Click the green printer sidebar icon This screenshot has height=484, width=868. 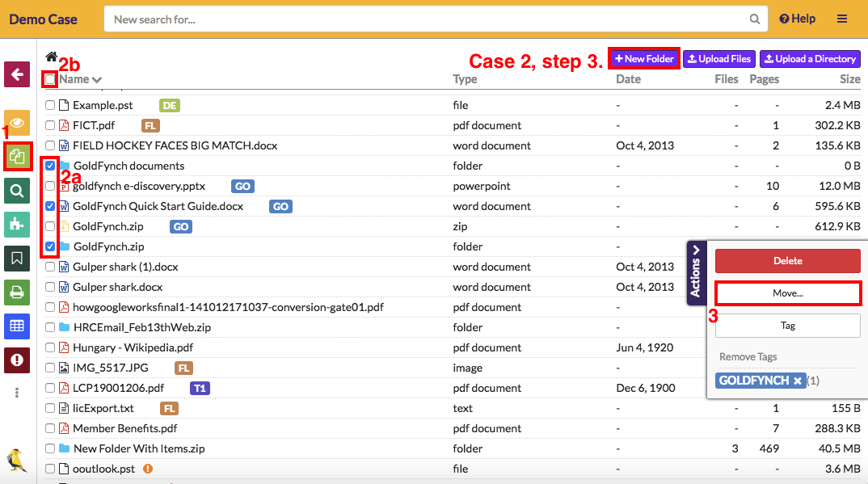point(17,292)
